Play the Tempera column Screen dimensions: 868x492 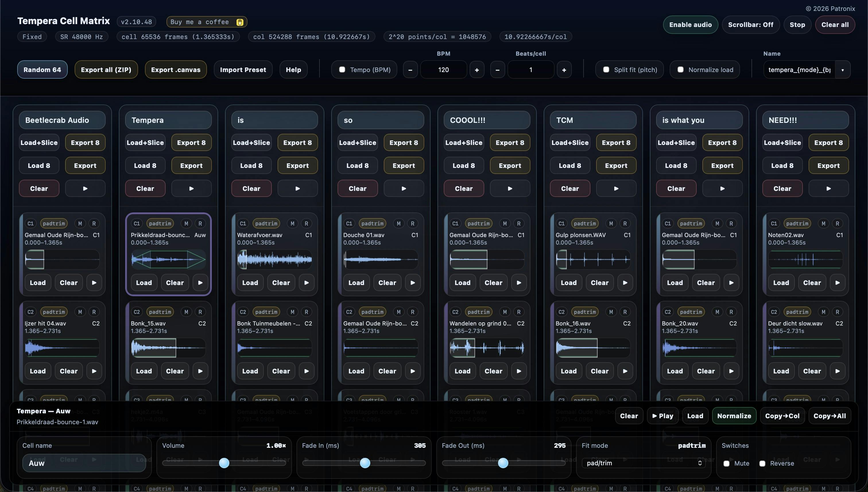[191, 189]
